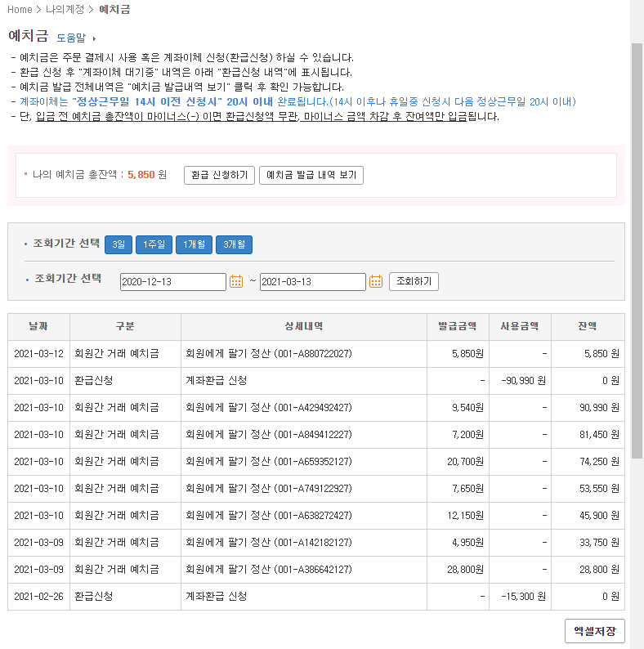This screenshot has width=644, height=649.
Task: Click the 발급금액 column header
Action: [458, 327]
